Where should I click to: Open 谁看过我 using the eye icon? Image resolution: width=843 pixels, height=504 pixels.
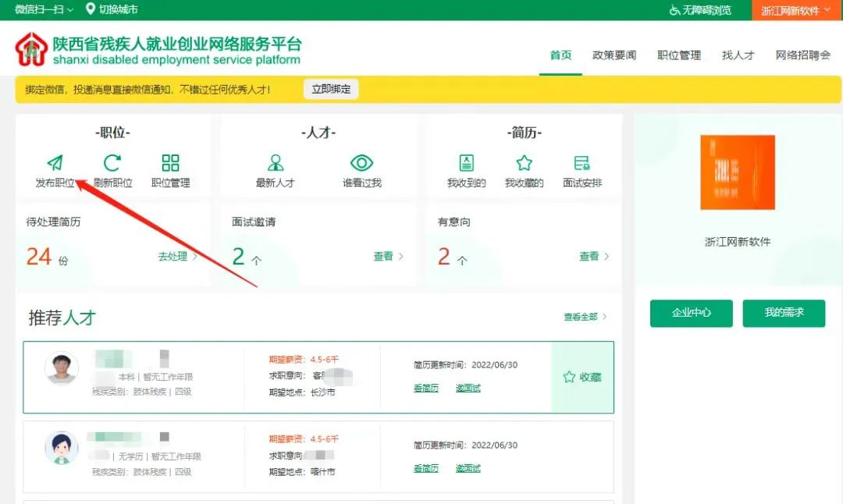[362, 164]
